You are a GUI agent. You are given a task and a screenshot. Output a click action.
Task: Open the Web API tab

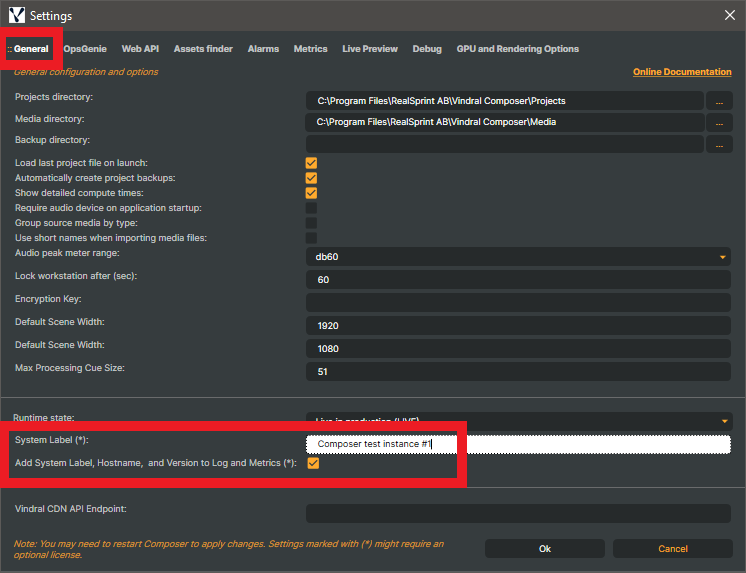140,49
